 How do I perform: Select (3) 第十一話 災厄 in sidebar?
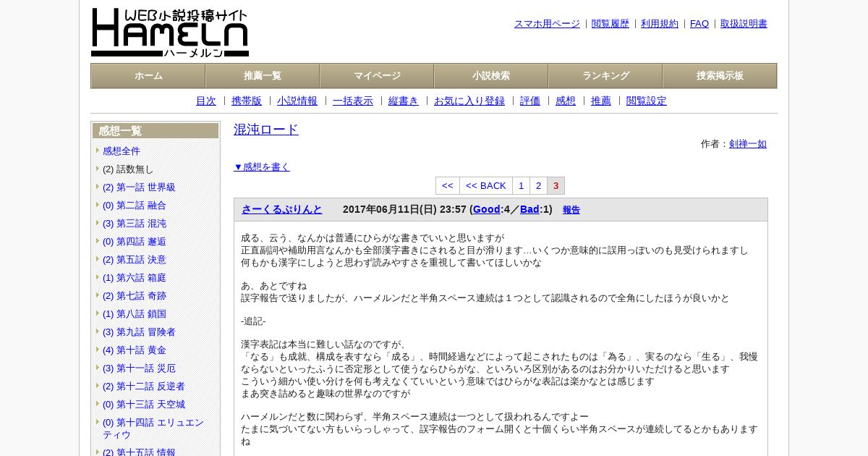click(x=139, y=368)
